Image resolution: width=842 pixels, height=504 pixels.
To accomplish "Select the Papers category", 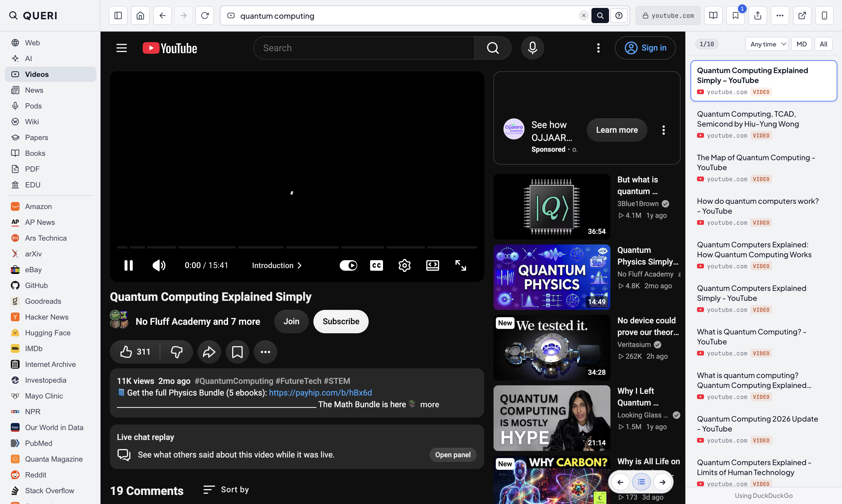I will 50,137.
